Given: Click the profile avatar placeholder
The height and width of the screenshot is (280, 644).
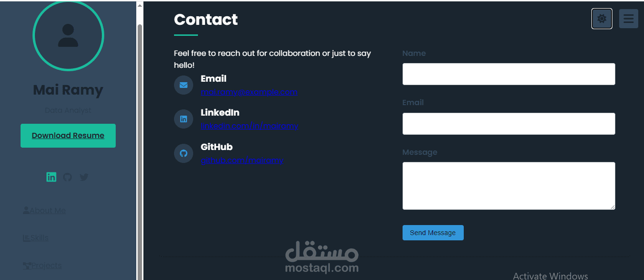Looking at the screenshot, I should click(68, 35).
